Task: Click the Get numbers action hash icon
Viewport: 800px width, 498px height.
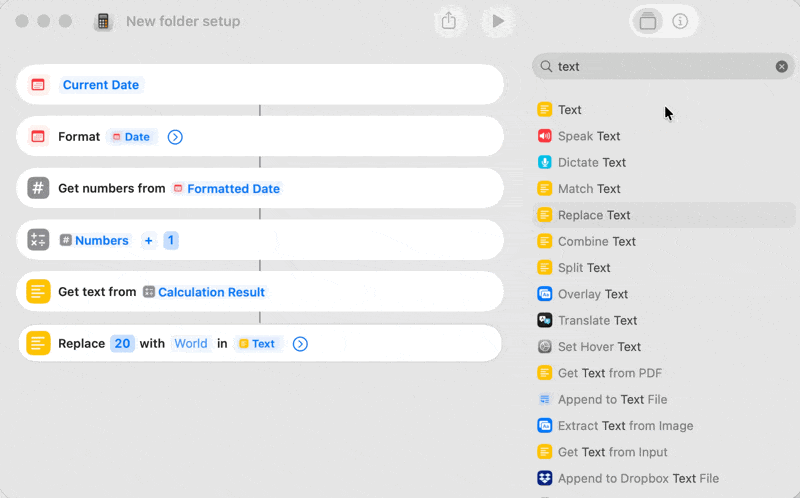Action: pos(38,188)
